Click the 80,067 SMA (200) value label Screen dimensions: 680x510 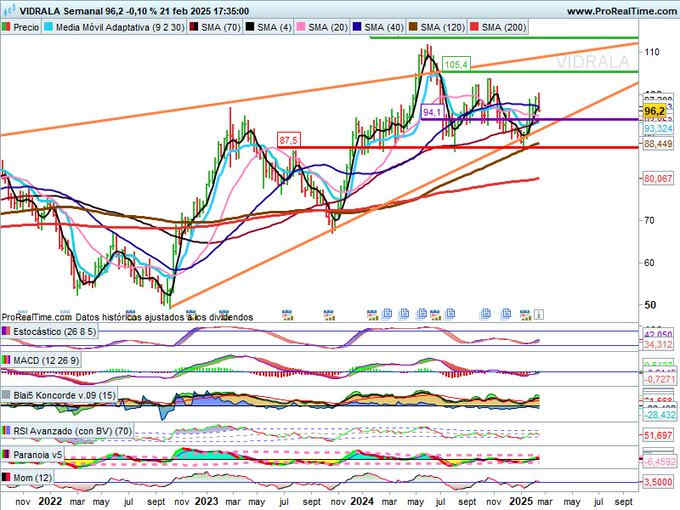tap(658, 178)
